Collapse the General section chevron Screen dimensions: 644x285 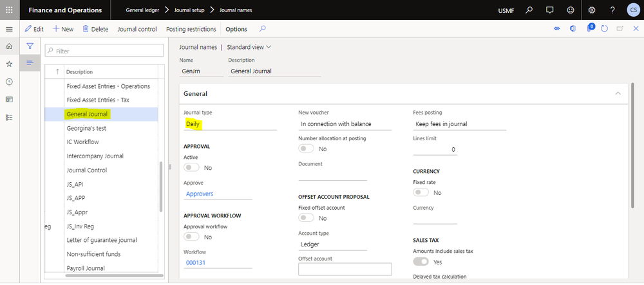click(x=618, y=93)
